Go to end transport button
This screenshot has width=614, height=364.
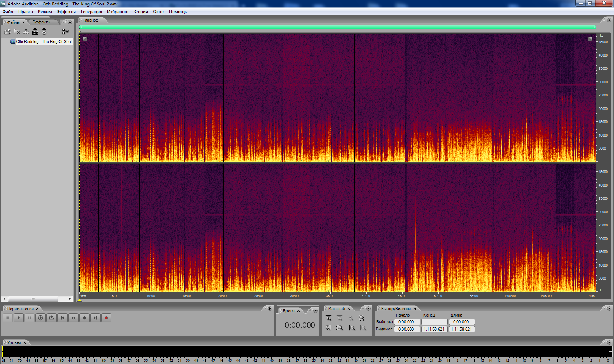pos(95,318)
